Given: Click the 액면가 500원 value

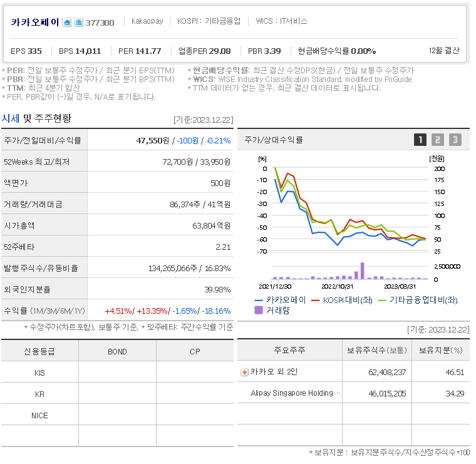Looking at the screenshot, I should click(x=220, y=183).
